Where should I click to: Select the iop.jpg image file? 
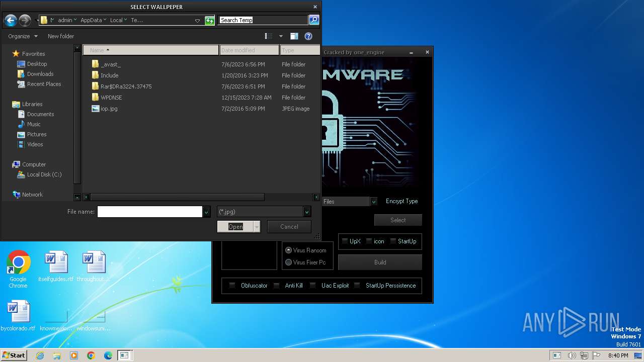[x=105, y=109]
